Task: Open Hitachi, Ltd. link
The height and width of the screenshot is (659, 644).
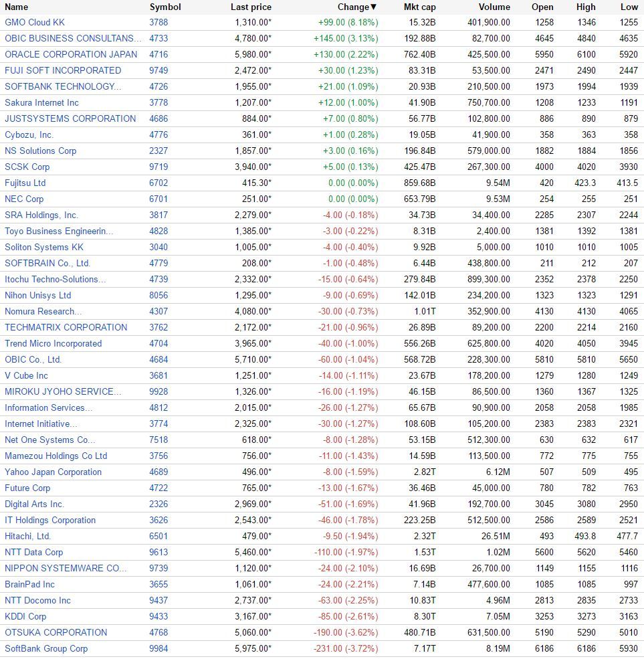Action: click(x=27, y=537)
